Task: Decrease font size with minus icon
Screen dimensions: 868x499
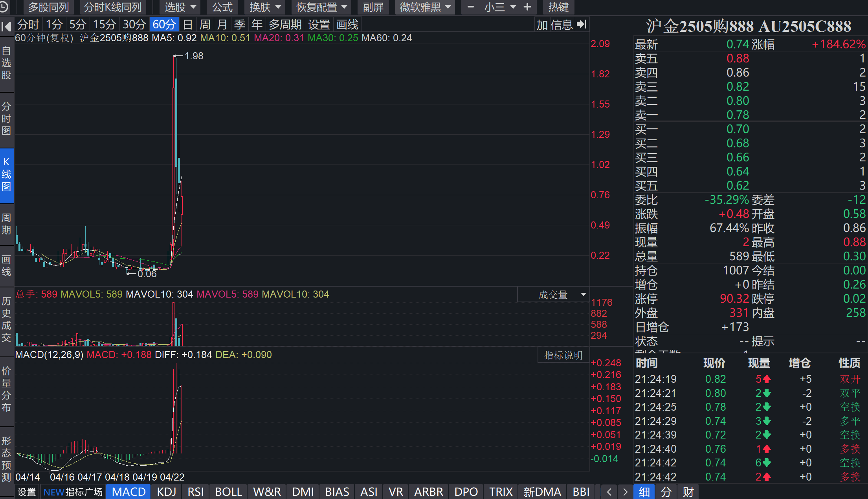Action: tap(470, 7)
